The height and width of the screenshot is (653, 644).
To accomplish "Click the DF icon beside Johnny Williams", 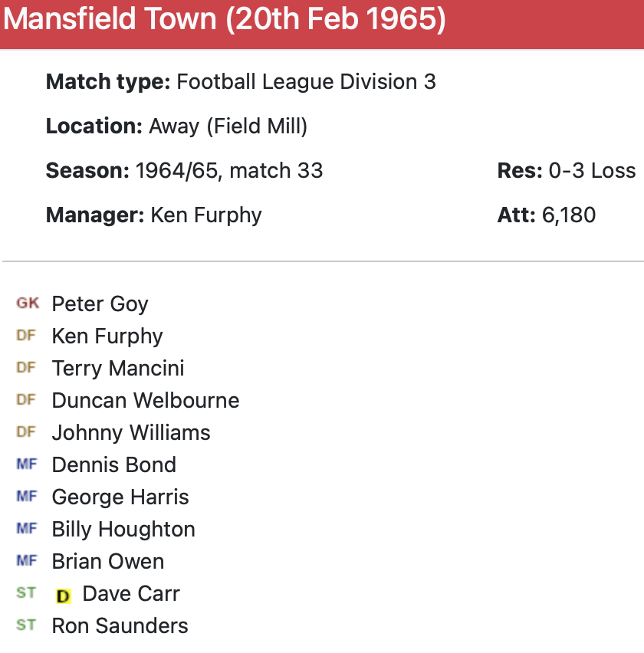I will [26, 432].
